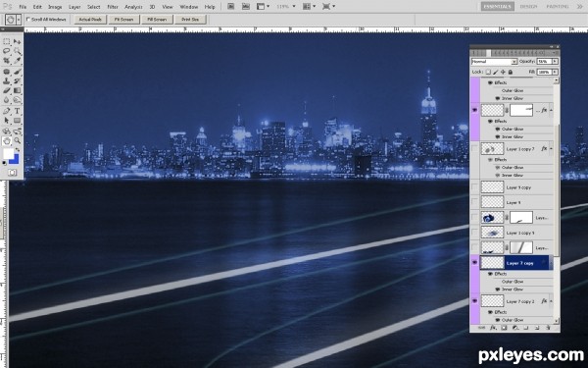Select the Pen tool

(7, 111)
